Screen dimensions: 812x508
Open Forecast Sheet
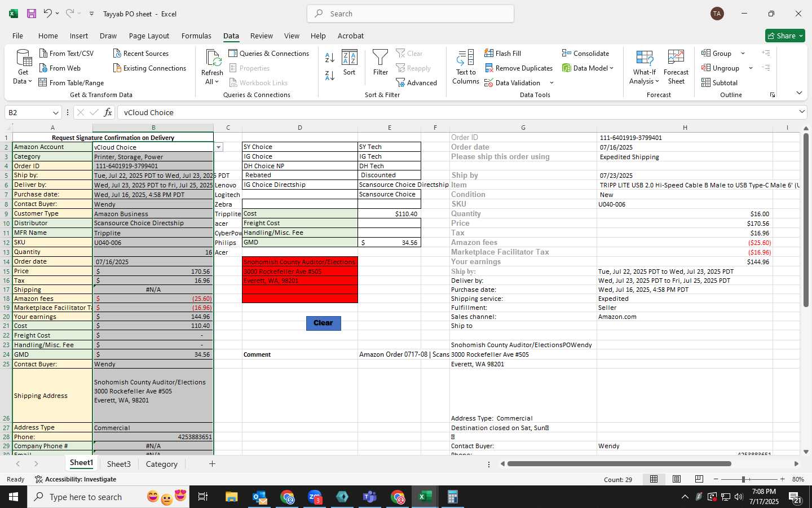coord(676,67)
